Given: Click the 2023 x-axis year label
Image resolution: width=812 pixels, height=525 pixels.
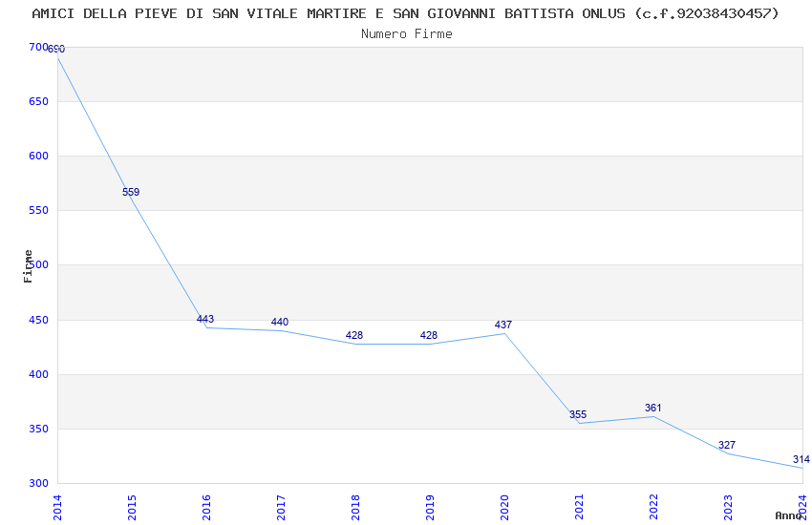Looking at the screenshot, I should pos(729,508).
